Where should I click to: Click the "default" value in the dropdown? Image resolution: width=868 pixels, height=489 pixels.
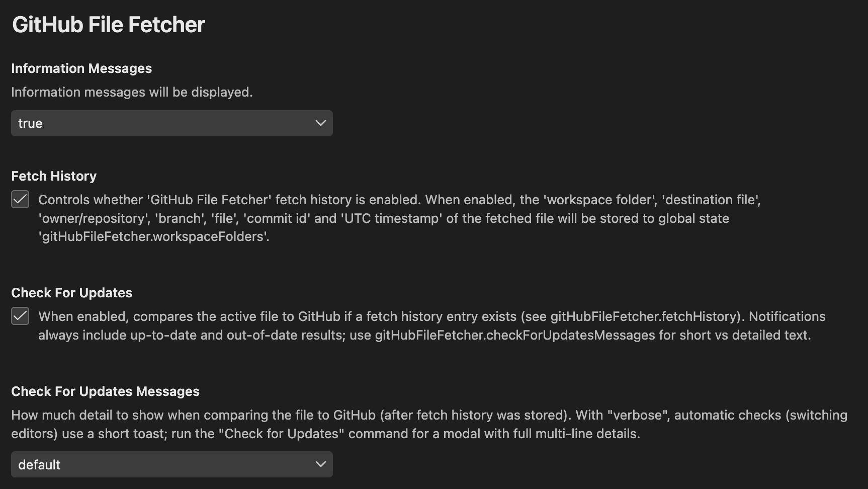click(x=39, y=464)
